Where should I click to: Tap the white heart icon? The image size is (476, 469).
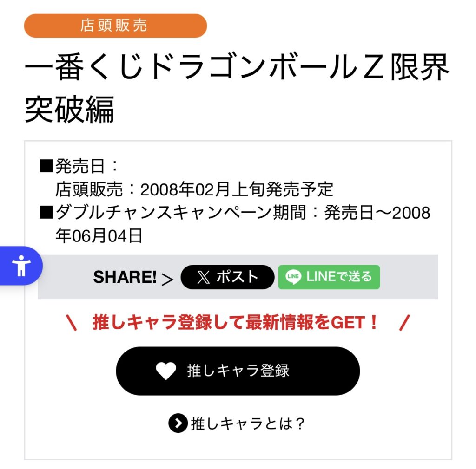[x=165, y=371]
